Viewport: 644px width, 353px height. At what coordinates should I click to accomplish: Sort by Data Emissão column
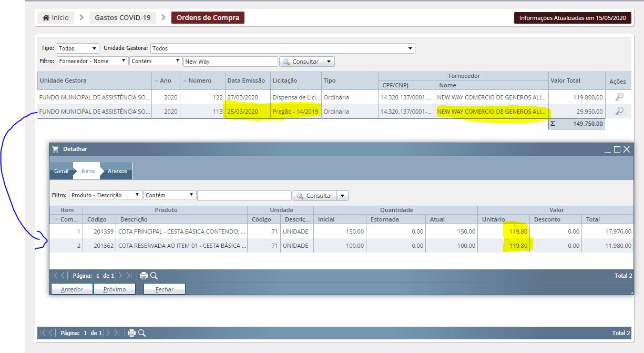[x=247, y=80]
